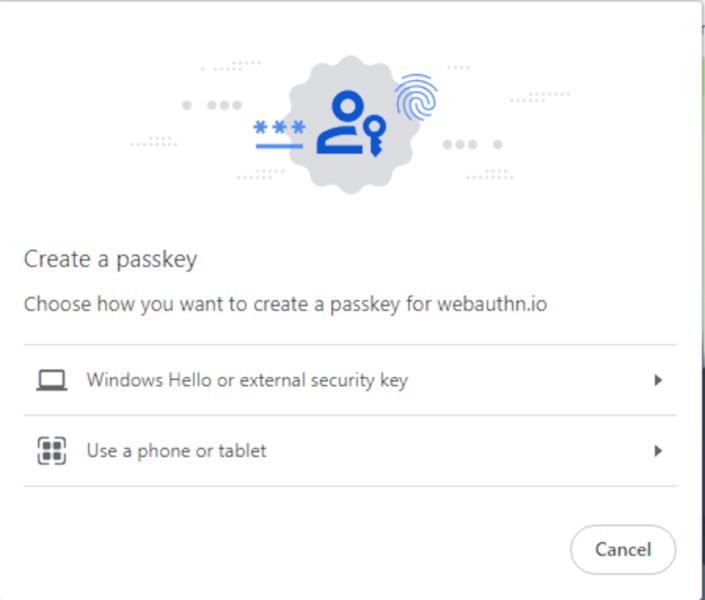Screen dimensions: 705x600
Task: Click the blue asterisks password graphic
Action: [280, 128]
